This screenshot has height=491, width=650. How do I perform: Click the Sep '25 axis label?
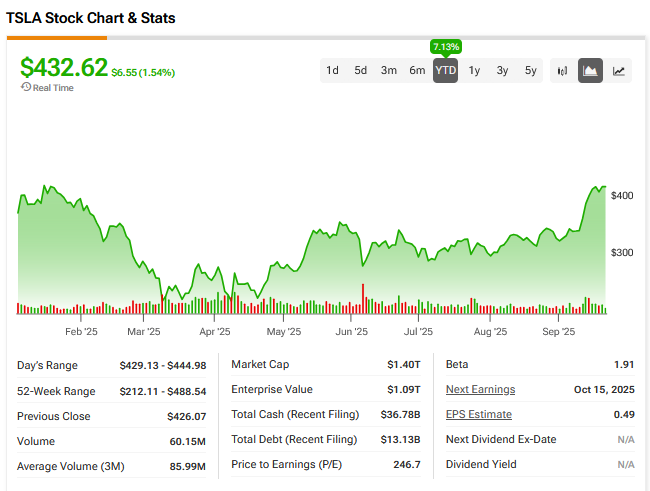[x=558, y=331]
